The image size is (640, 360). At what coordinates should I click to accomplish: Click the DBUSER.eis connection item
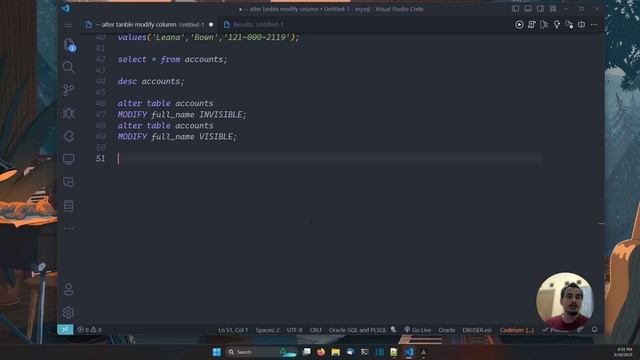coord(477,330)
